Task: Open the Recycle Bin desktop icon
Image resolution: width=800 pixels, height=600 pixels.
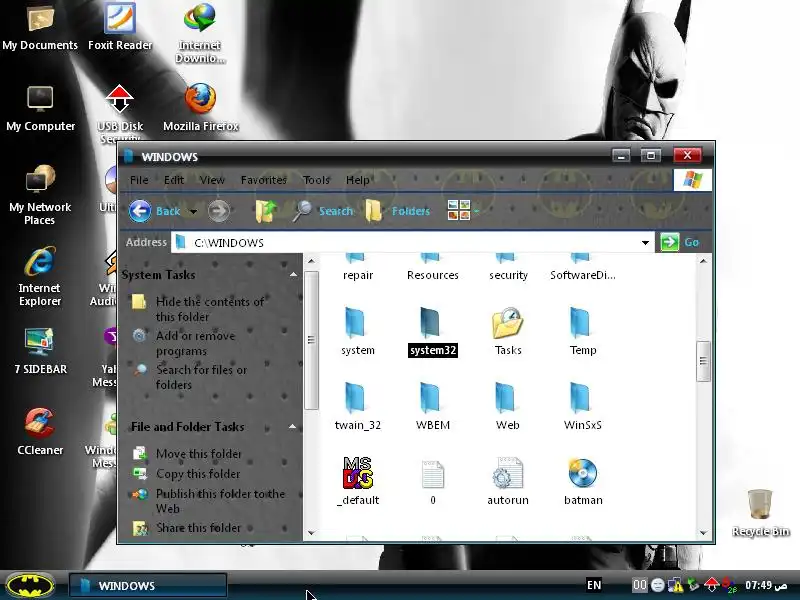Action: 760,513
